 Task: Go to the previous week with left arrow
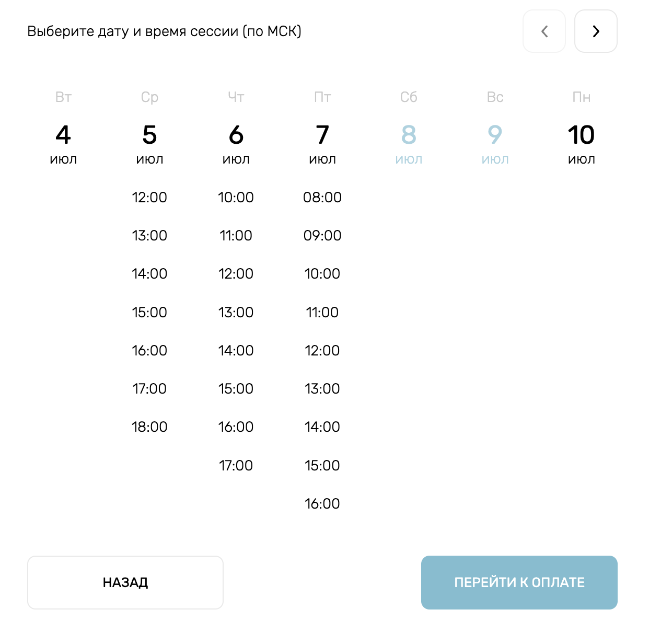coord(544,31)
